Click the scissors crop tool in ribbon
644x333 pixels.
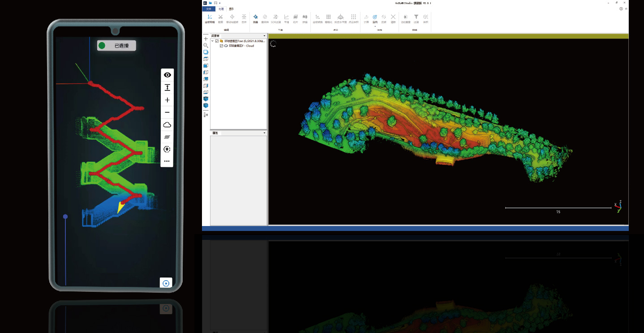tap(220, 17)
